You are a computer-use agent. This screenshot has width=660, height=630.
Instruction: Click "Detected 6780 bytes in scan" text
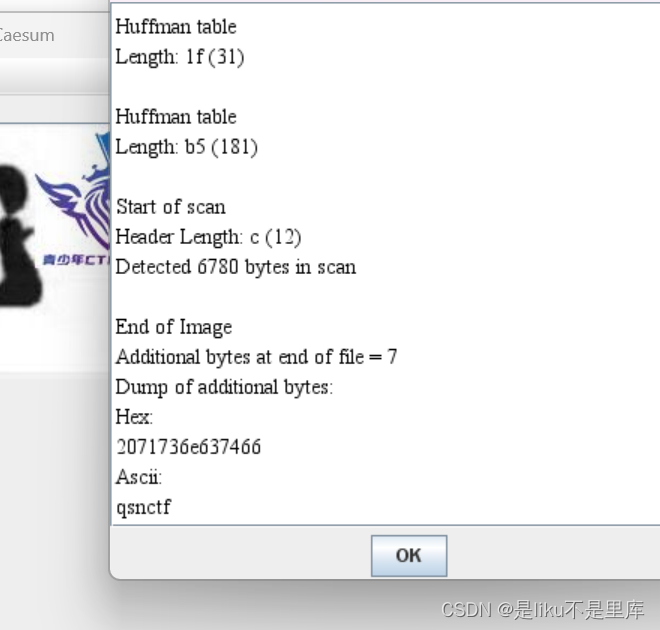click(x=236, y=267)
